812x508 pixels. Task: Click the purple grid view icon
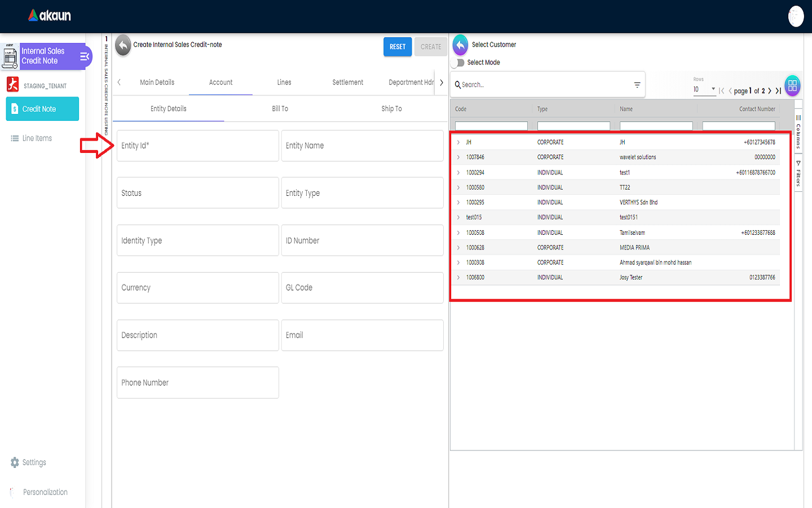pyautogui.click(x=792, y=86)
